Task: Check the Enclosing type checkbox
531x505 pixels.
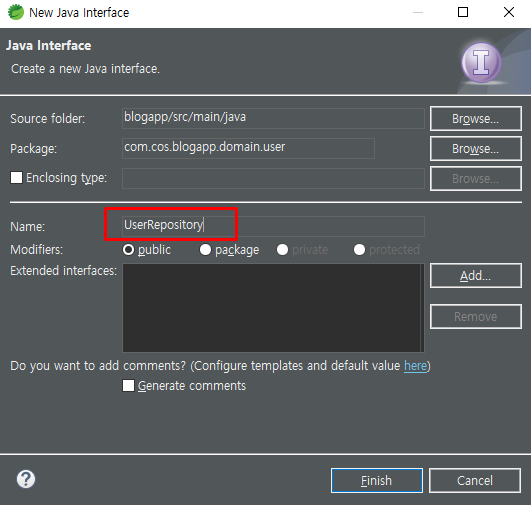Action: coord(16,177)
